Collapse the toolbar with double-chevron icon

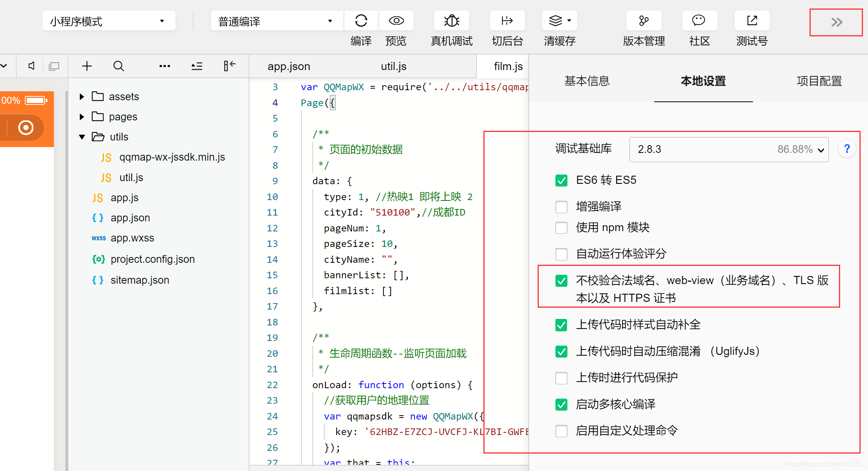coord(837,22)
